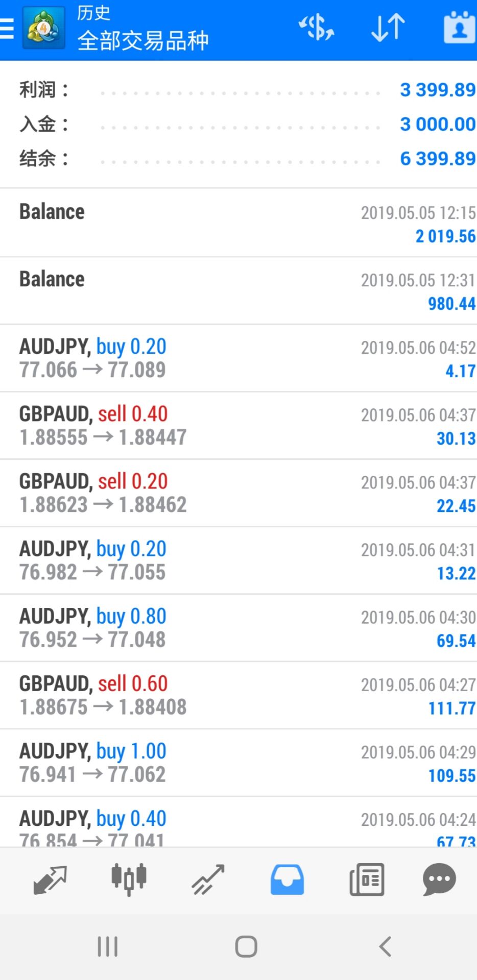Viewport: 477px width, 980px height.
Task: Select the AUDJPY buy 1.00 trade
Action: click(x=238, y=763)
